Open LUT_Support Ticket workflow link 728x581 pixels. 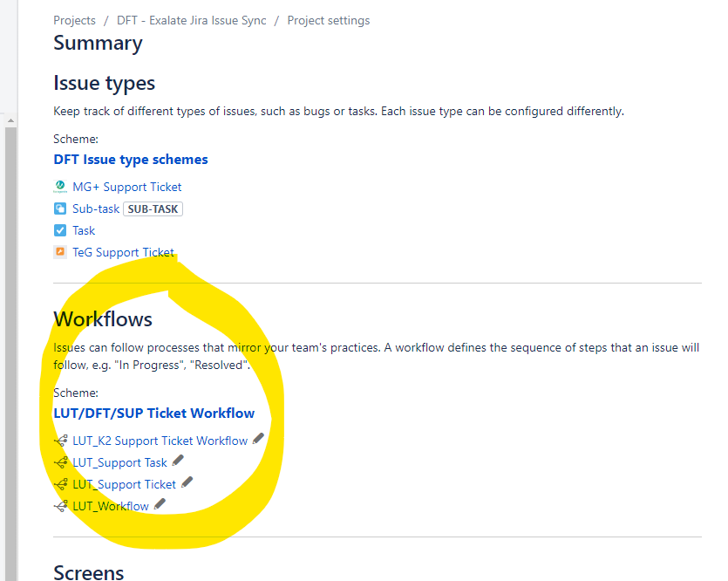[x=124, y=484]
